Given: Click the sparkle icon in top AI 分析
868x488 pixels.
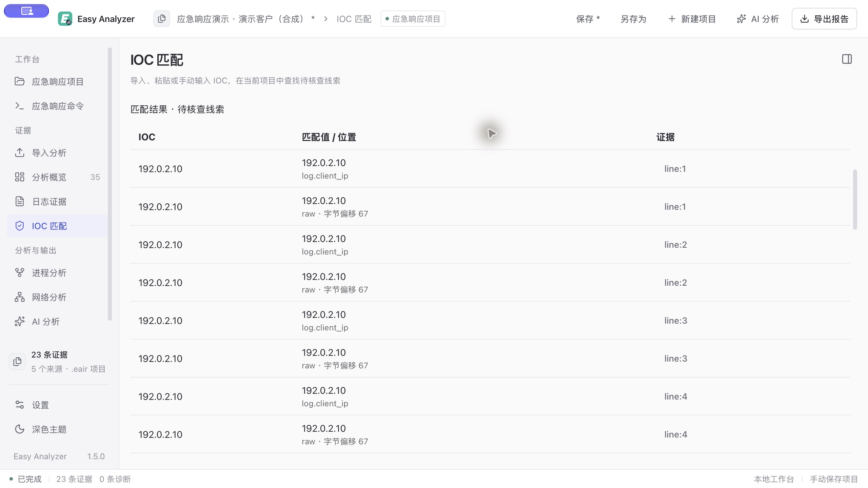Looking at the screenshot, I should pyautogui.click(x=742, y=19).
